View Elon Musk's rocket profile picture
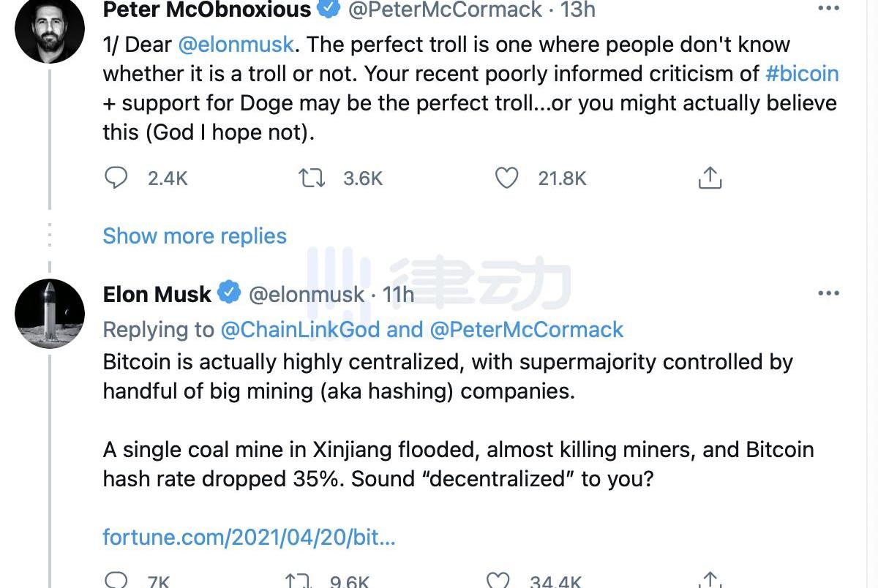This screenshot has width=878, height=588. tap(50, 313)
